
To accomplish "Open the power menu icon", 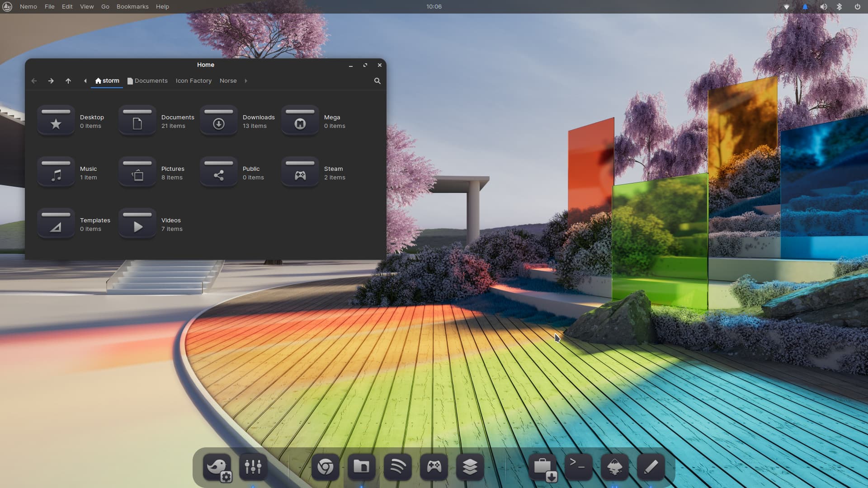I will click(857, 7).
